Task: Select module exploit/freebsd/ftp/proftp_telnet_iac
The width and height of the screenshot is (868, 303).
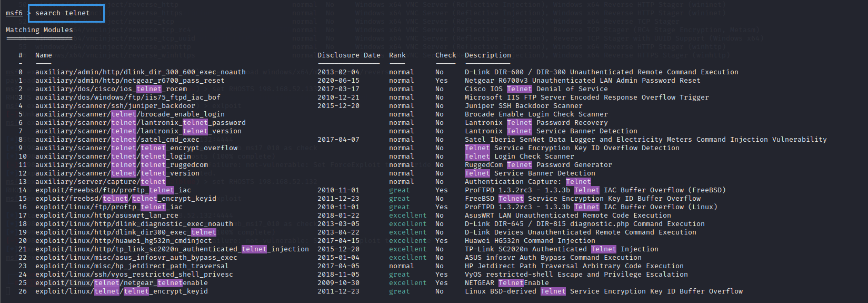Action: click(113, 190)
